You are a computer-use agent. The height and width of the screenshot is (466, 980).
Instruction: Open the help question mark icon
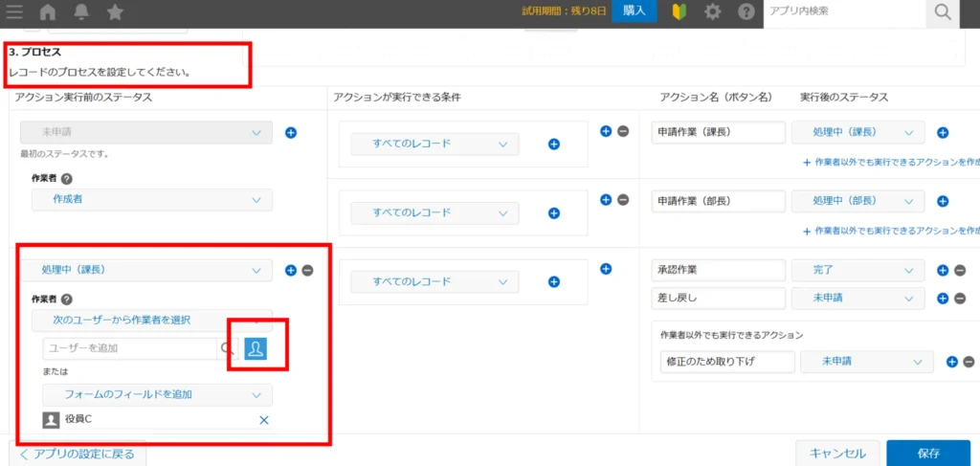click(x=746, y=12)
